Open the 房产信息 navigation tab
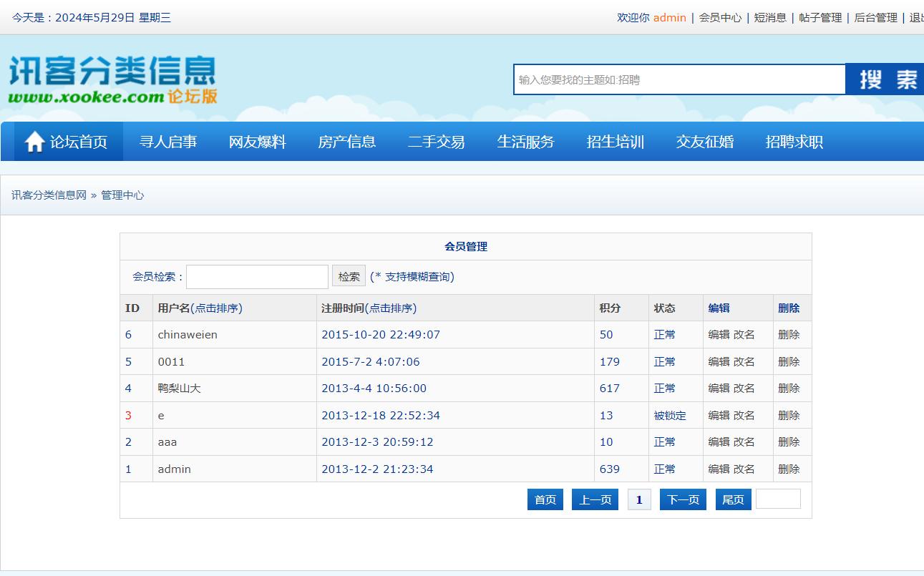Screen dimensions: 924x576 click(x=347, y=142)
